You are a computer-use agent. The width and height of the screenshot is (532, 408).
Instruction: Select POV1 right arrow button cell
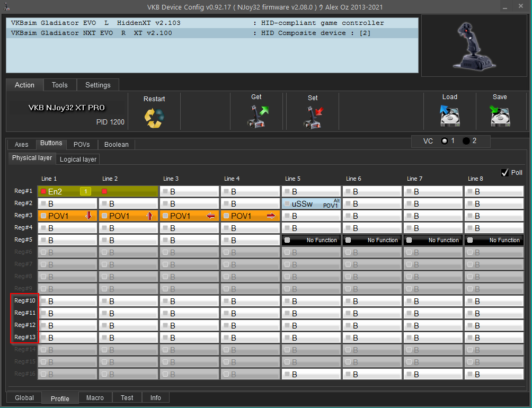[x=250, y=216]
